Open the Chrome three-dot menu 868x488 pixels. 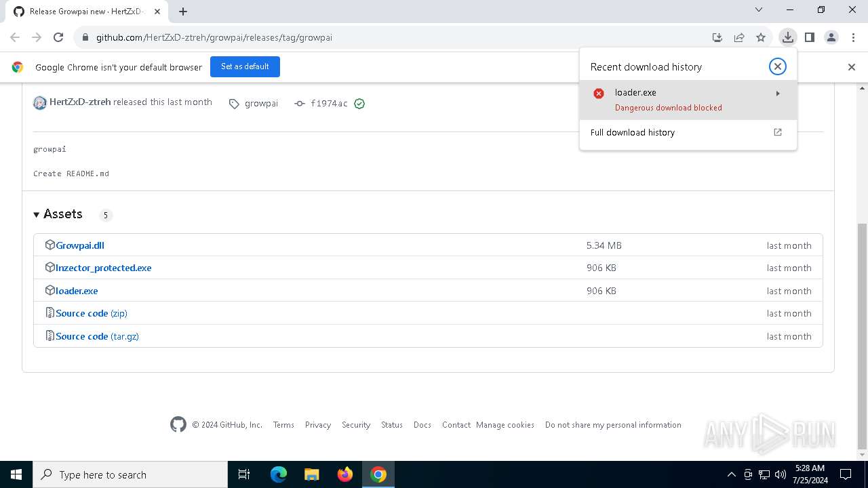point(853,37)
